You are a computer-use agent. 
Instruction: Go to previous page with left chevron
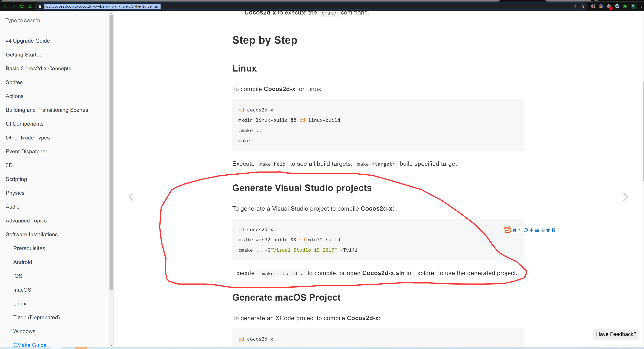coord(131,197)
